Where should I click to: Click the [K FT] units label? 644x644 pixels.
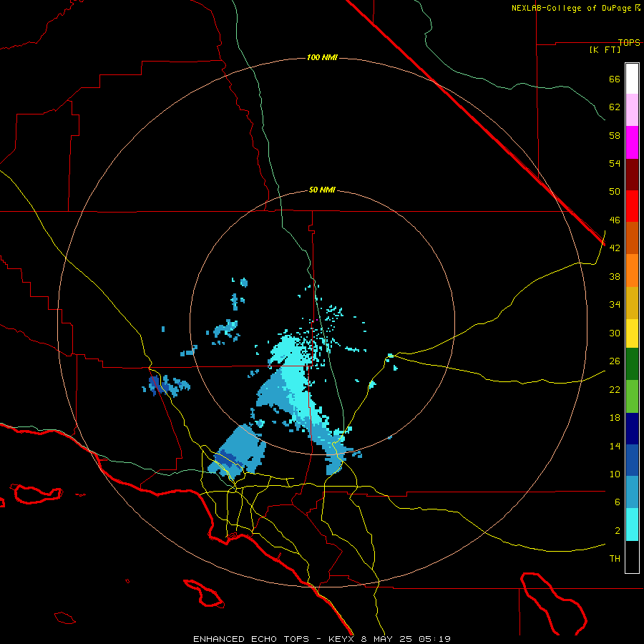(x=605, y=49)
